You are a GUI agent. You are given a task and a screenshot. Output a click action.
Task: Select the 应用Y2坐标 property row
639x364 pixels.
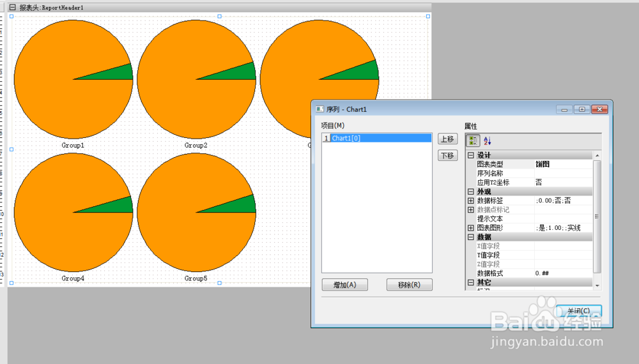click(x=534, y=183)
